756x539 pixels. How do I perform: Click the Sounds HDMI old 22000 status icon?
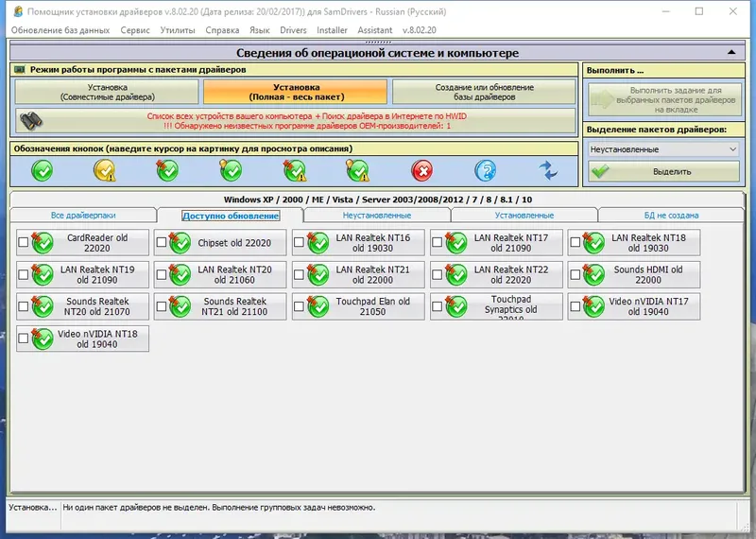594,274
